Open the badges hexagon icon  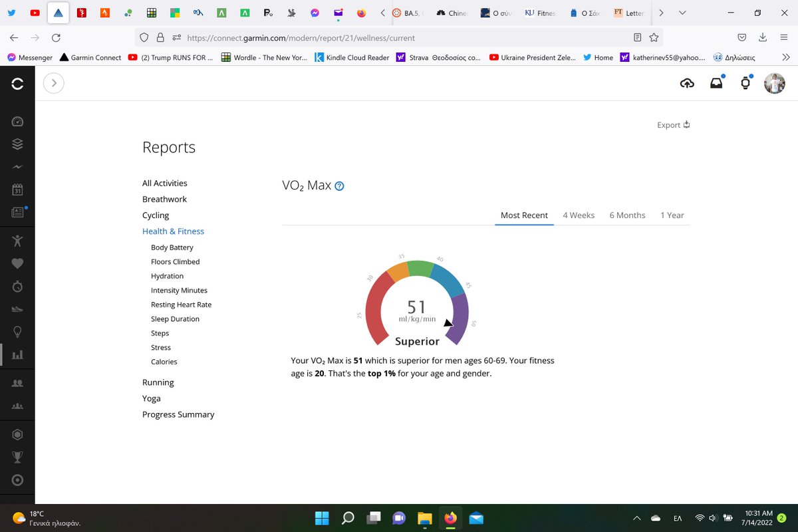17,434
